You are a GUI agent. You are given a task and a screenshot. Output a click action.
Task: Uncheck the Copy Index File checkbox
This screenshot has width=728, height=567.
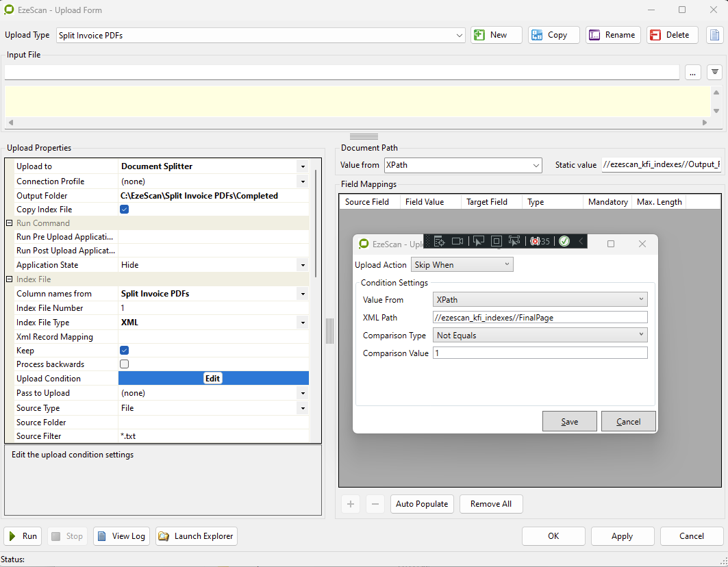124,210
